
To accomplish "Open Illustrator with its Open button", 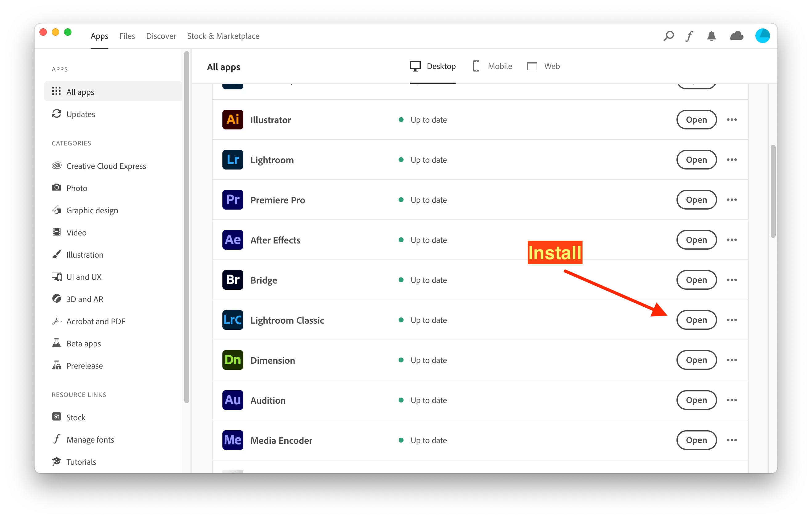I will point(696,120).
